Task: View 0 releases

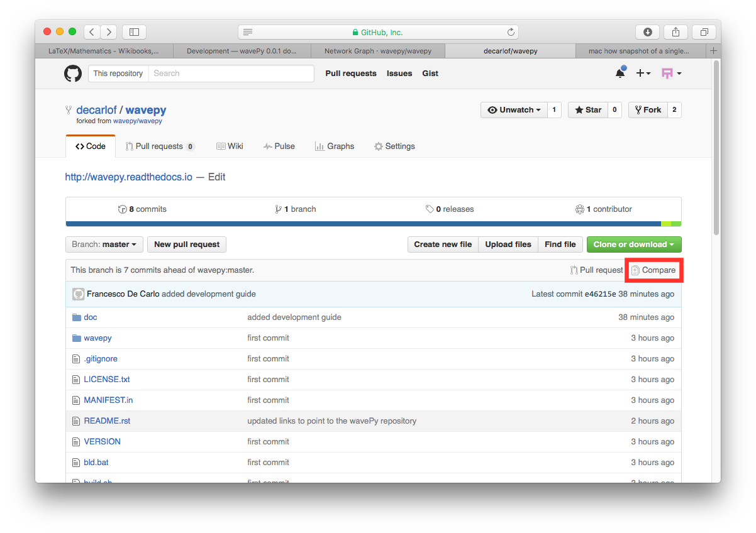Action: [450, 209]
